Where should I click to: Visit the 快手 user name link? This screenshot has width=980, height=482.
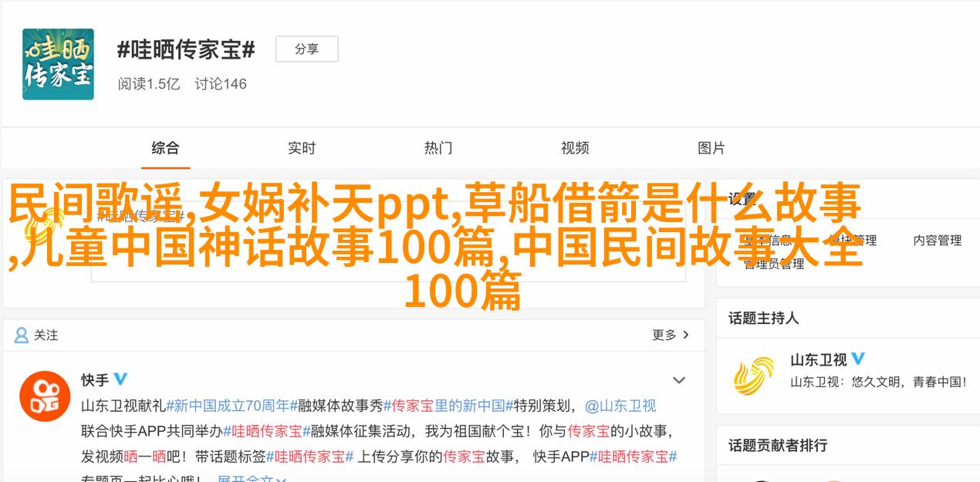pos(95,379)
